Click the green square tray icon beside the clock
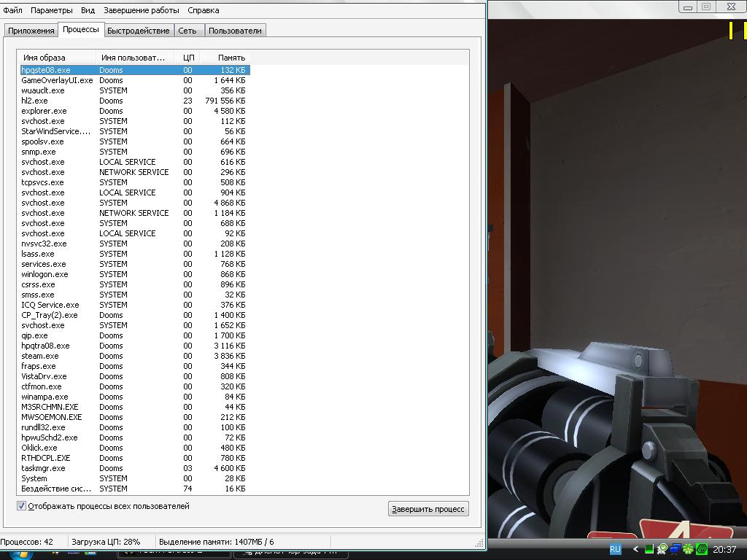 pyautogui.click(x=701, y=549)
